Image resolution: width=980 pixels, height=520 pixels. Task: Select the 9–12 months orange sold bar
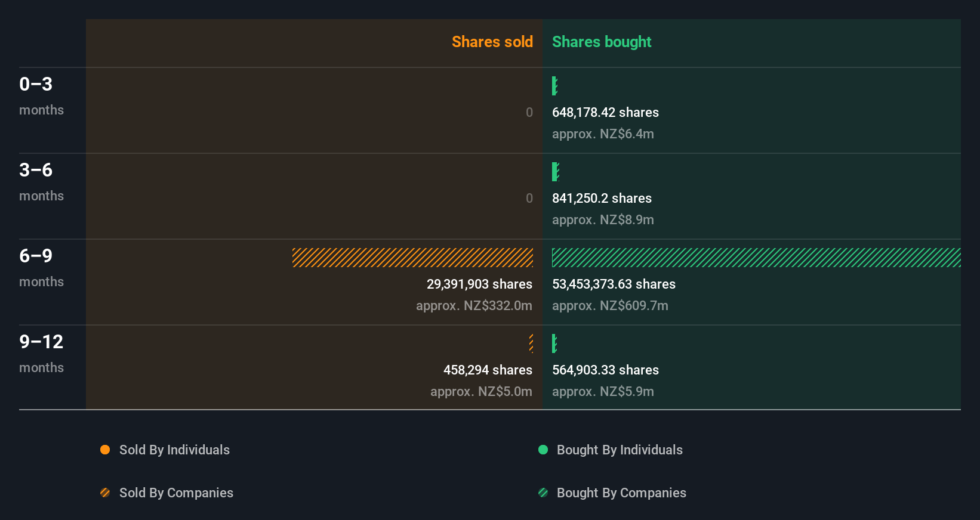[x=531, y=343]
